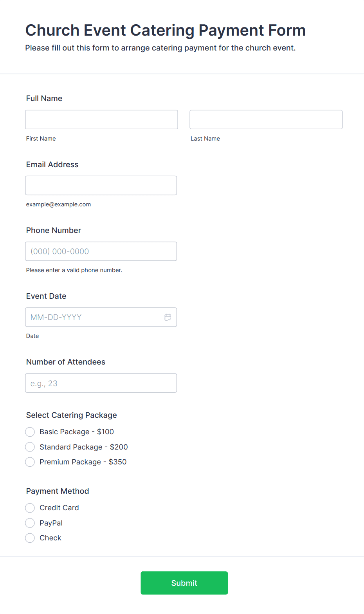Viewport: 364px width, 614px height.
Task: Click the First Name input field
Action: pyautogui.click(x=101, y=119)
